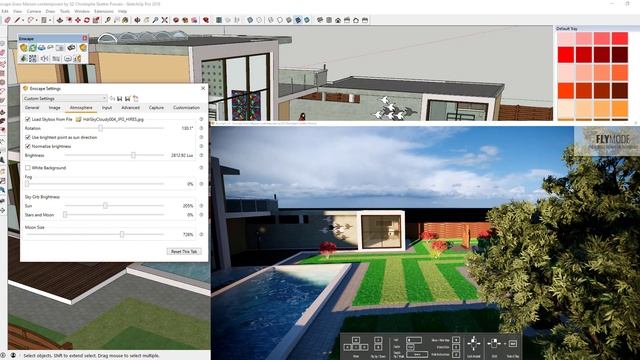640x360 pixels.
Task: Open 3D Warehouse from the toolbar
Action: pyautogui.click(x=176, y=20)
